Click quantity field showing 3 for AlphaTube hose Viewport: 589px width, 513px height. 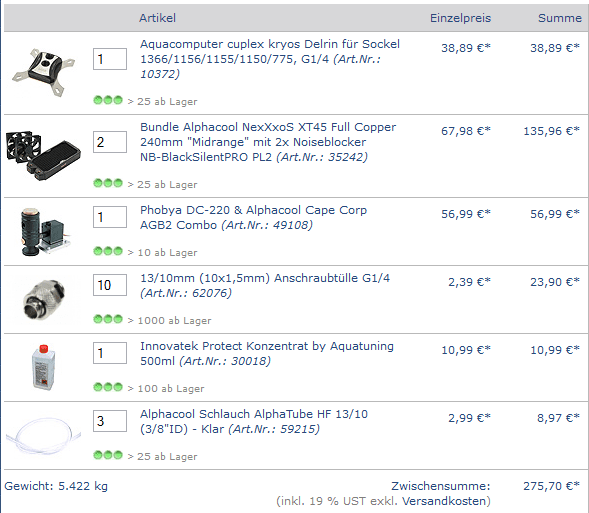110,421
